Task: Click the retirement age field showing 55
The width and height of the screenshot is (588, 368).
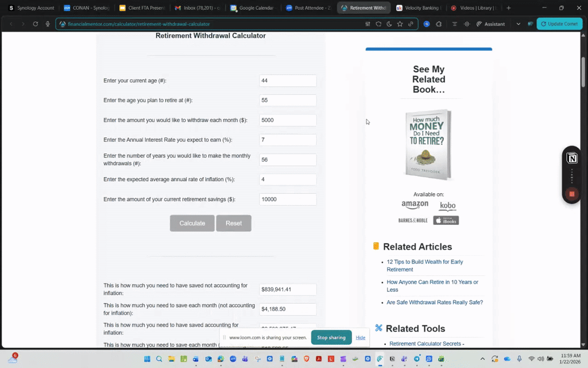Action: click(x=288, y=100)
